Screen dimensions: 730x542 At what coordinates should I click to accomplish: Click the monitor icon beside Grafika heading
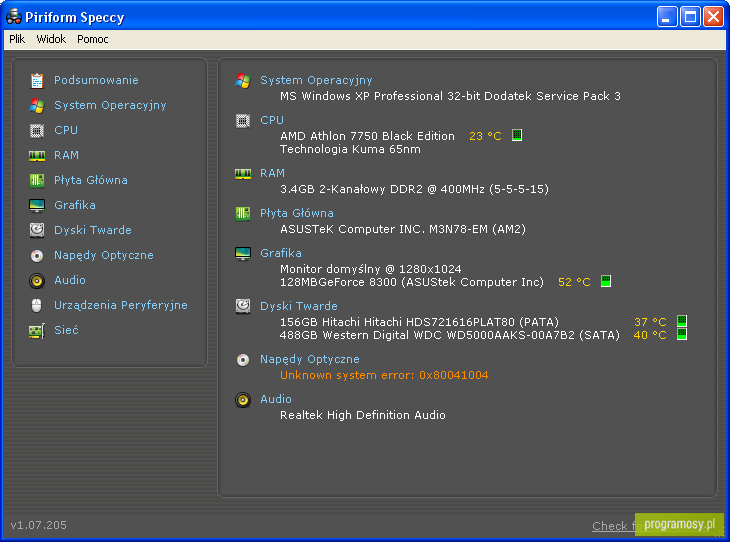(x=243, y=254)
